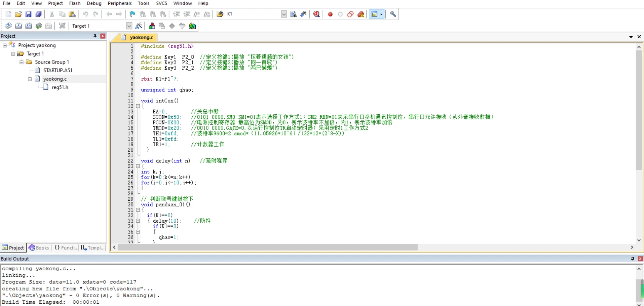Viewport: 644px width, 306px height.
Task: Unindent selected lines icon
Action: click(187, 14)
